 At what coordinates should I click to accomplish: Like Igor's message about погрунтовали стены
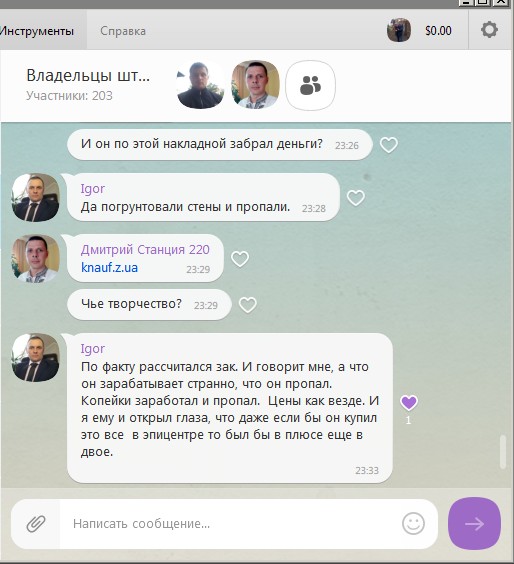coord(356,198)
